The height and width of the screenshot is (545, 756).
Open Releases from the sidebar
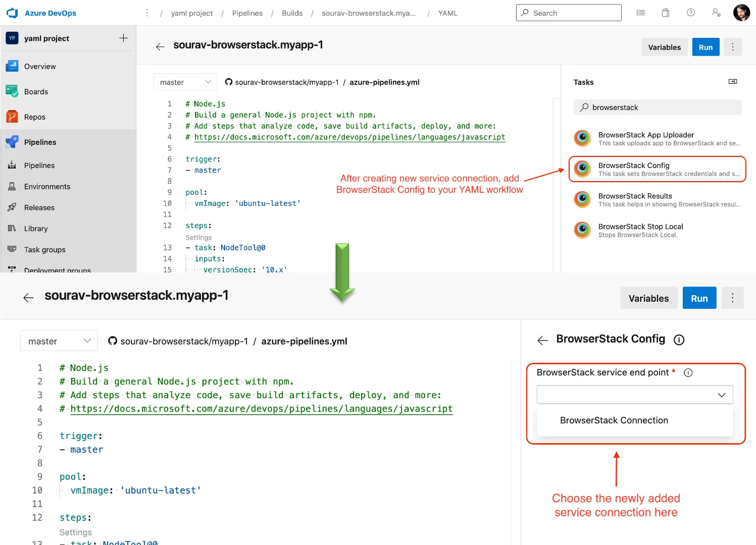coord(39,207)
